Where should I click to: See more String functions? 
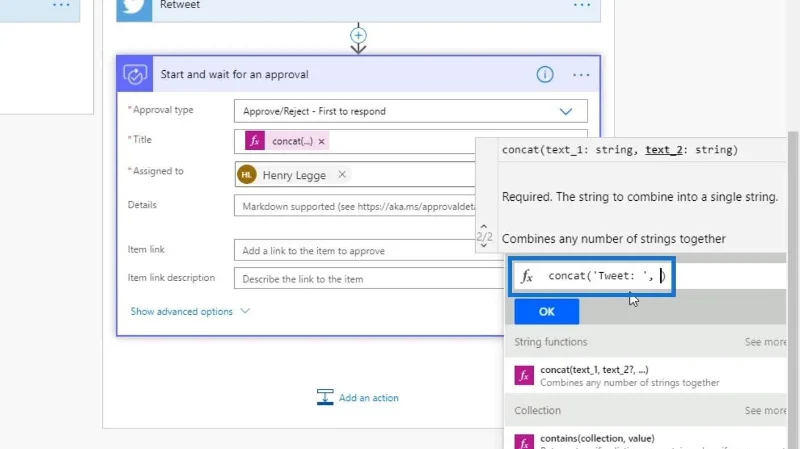click(x=765, y=342)
